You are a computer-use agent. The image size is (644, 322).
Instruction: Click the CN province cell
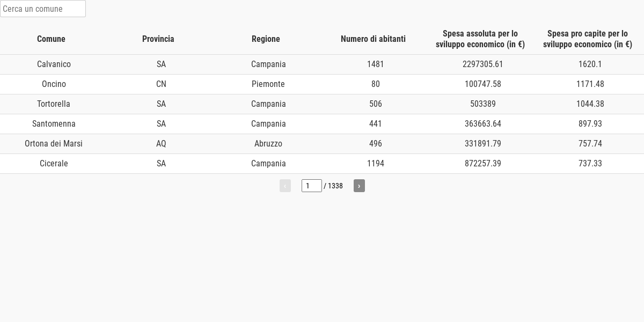pyautogui.click(x=161, y=84)
